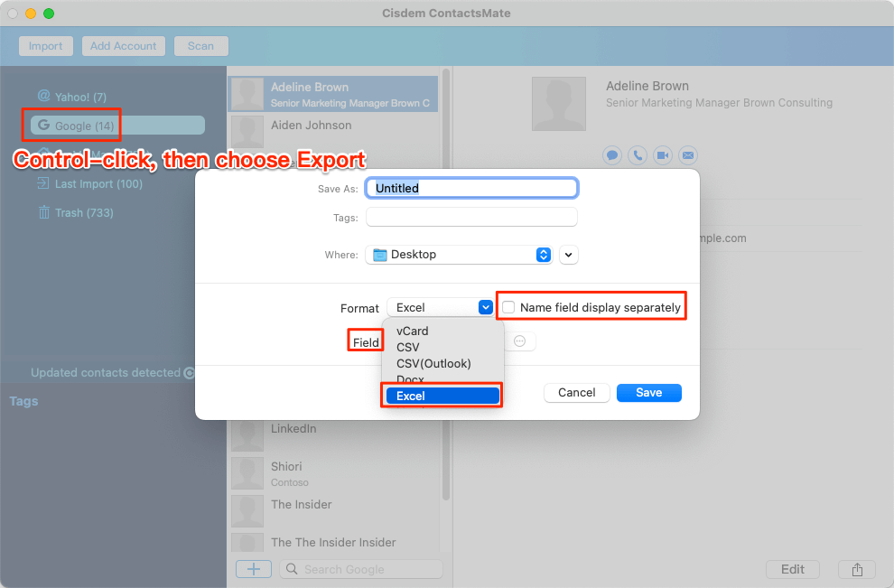The height and width of the screenshot is (588, 894).
Task: Click the Desktop folder icon
Action: pyautogui.click(x=379, y=255)
